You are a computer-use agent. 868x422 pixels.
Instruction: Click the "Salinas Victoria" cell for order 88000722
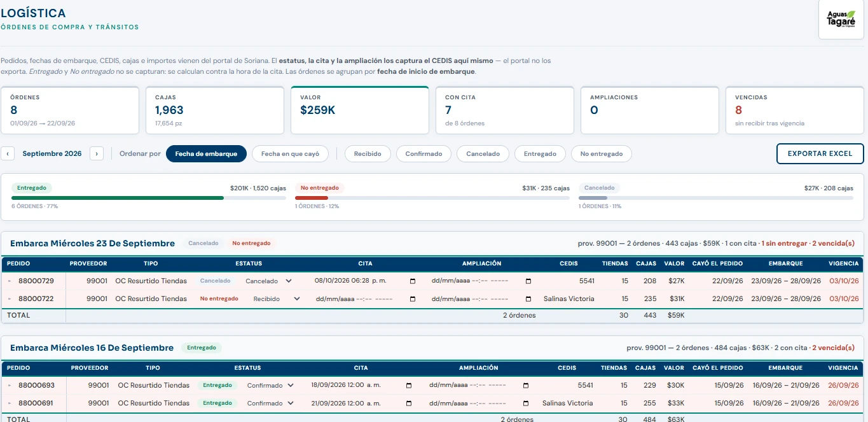[569, 299]
